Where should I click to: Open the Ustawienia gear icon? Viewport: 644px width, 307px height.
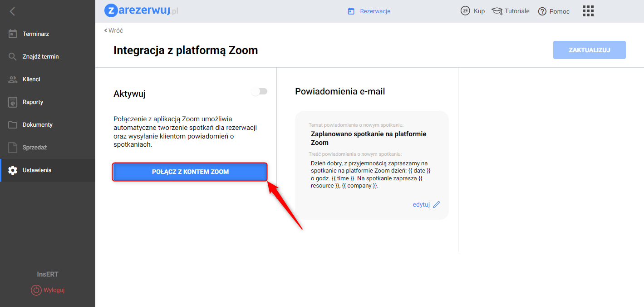coord(13,170)
